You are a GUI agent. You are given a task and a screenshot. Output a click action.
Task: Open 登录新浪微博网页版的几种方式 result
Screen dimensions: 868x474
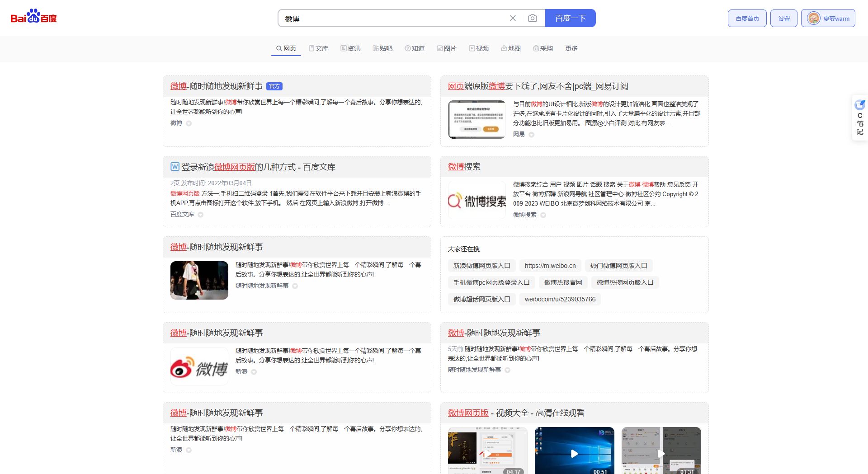258,167
